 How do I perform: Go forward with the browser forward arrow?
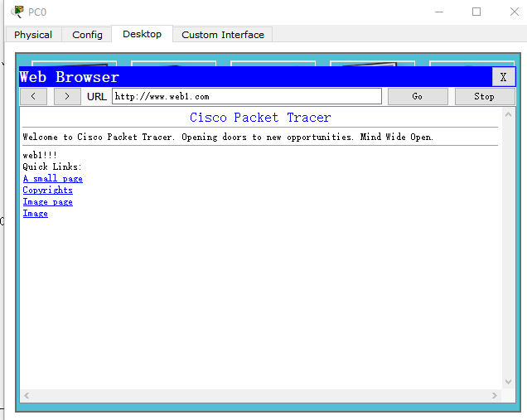click(x=67, y=96)
